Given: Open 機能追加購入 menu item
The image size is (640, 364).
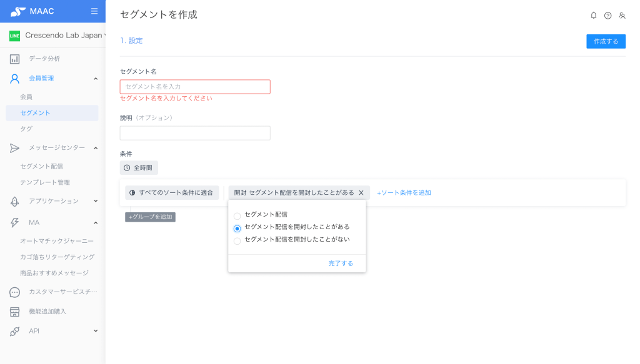Looking at the screenshot, I should coord(47,312).
